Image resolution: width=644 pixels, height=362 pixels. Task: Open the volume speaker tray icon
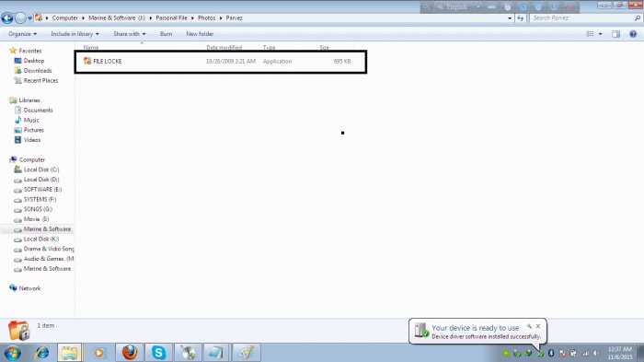tap(596, 353)
